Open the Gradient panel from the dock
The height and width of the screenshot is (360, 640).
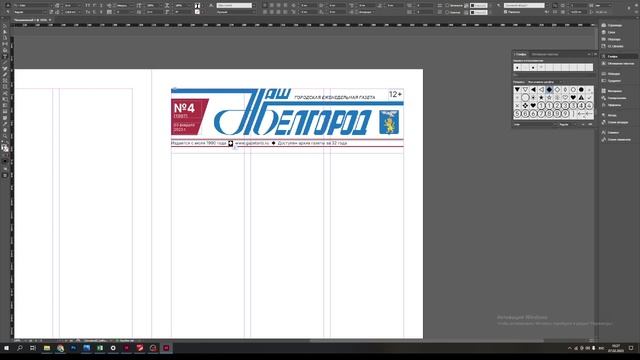tap(614, 81)
